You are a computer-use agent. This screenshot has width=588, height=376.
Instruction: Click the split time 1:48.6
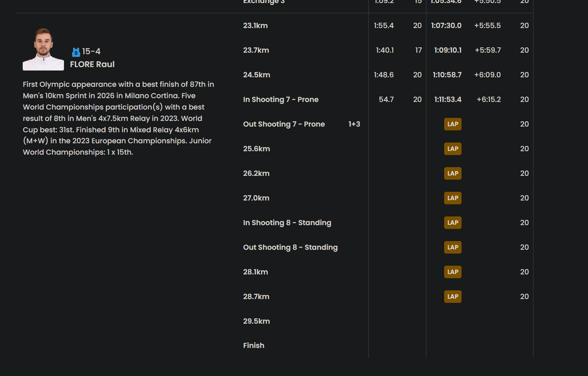(x=384, y=75)
